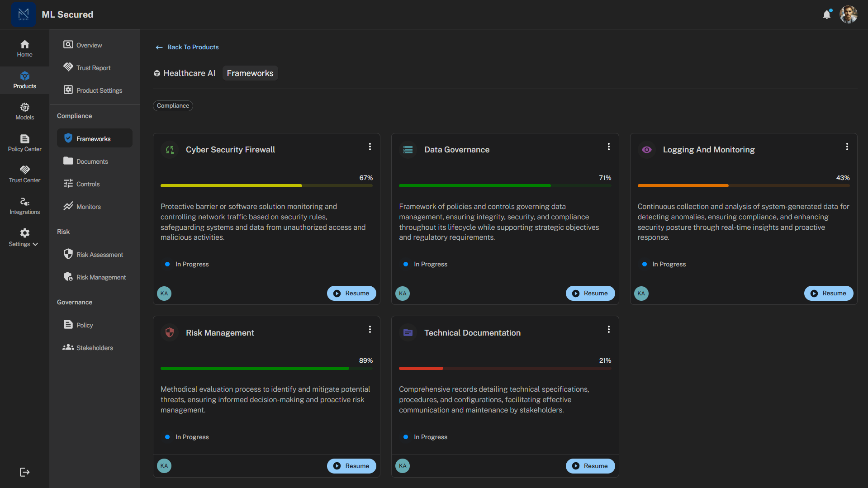This screenshot has height=488, width=868.
Task: Expand the Settings chevron in sidebar
Action: click(35, 244)
